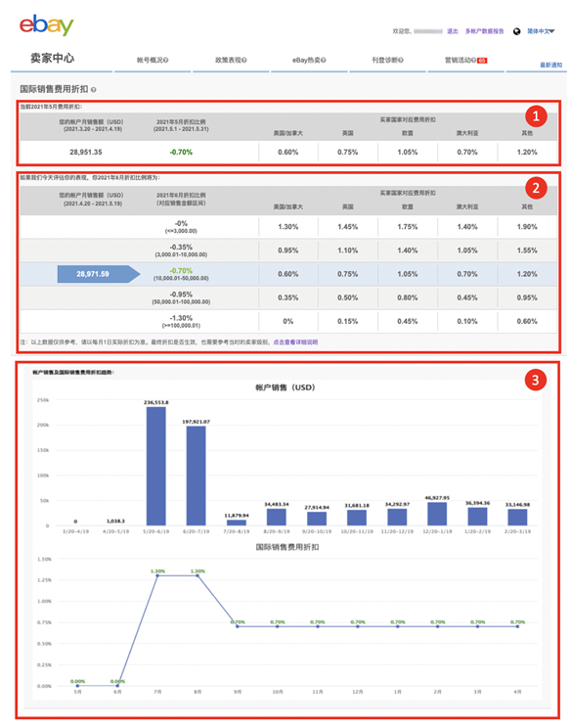Click the -0.35% discount tier
The width and height of the screenshot is (572, 728).
tap(181, 250)
